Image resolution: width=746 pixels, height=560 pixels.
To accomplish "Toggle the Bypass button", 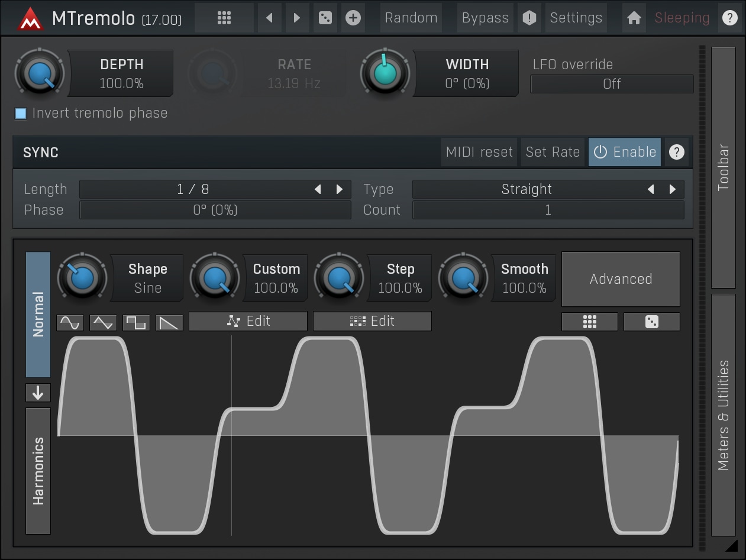I will 485,18.
